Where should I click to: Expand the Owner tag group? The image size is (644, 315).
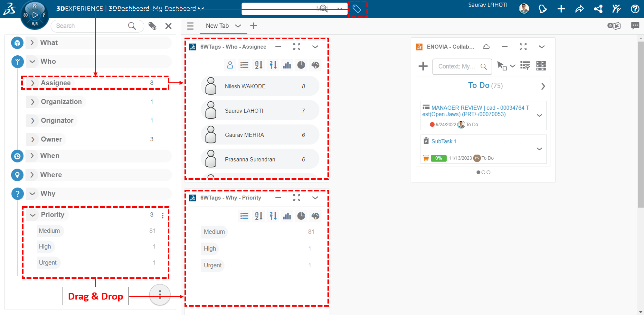coord(33,139)
